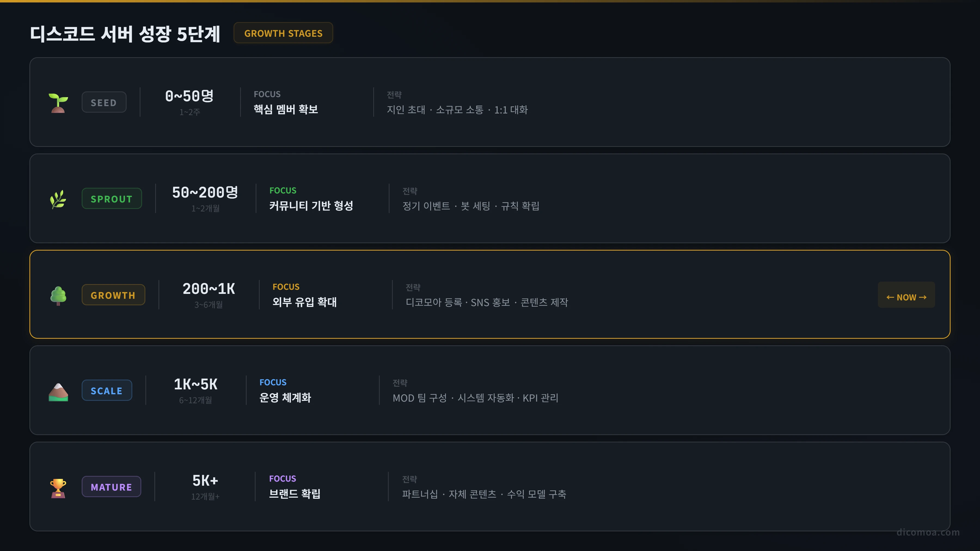980x551 pixels.
Task: Select the MATURE stage badge
Action: [111, 487]
